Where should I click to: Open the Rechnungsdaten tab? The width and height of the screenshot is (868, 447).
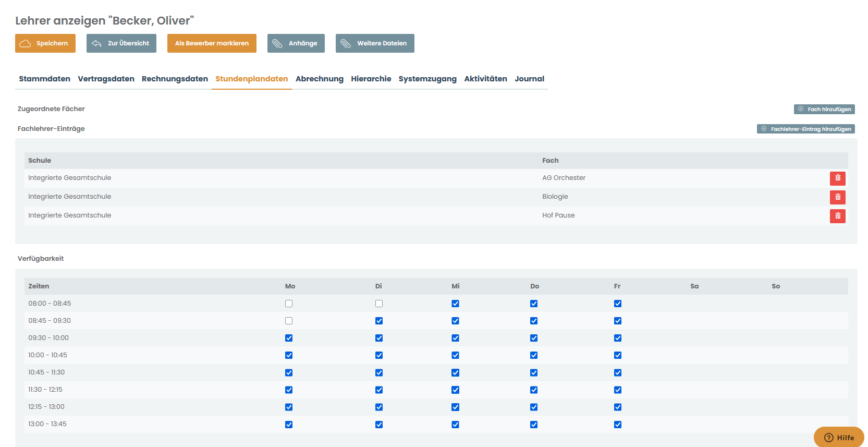(x=175, y=79)
